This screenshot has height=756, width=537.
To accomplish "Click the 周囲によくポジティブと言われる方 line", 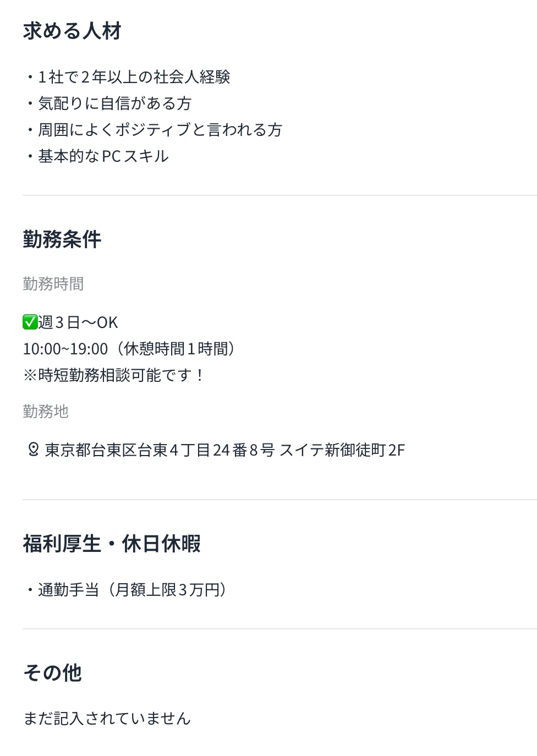I will tap(160, 130).
